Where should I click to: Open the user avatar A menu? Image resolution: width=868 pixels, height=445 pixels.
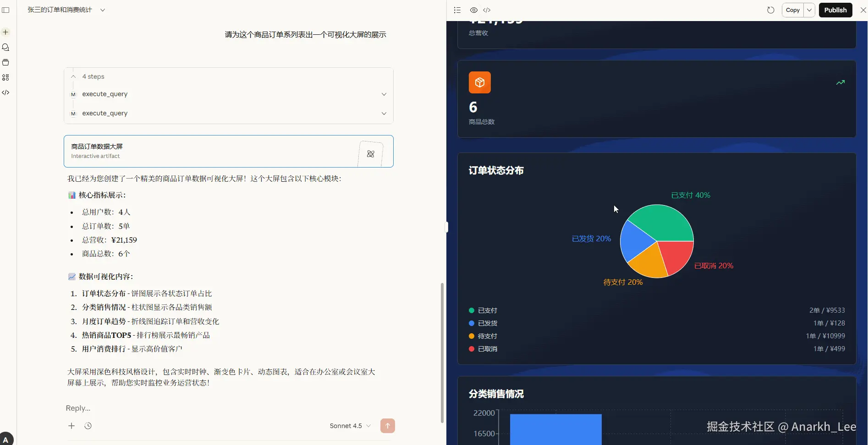6,439
